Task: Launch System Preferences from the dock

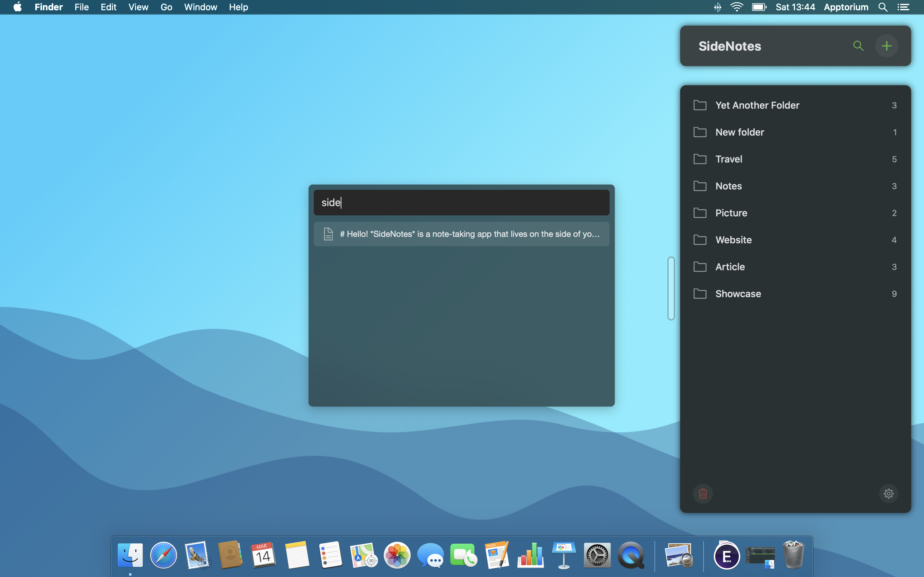Action: point(597,555)
